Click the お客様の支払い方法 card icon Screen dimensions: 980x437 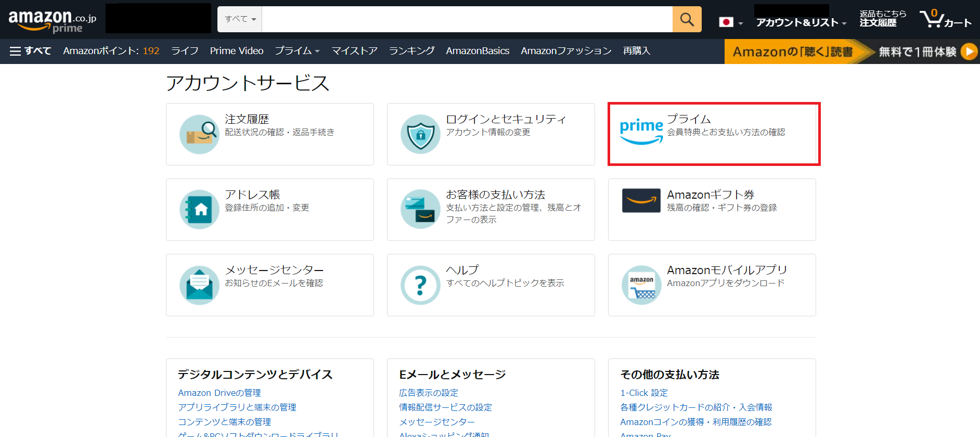click(x=420, y=210)
